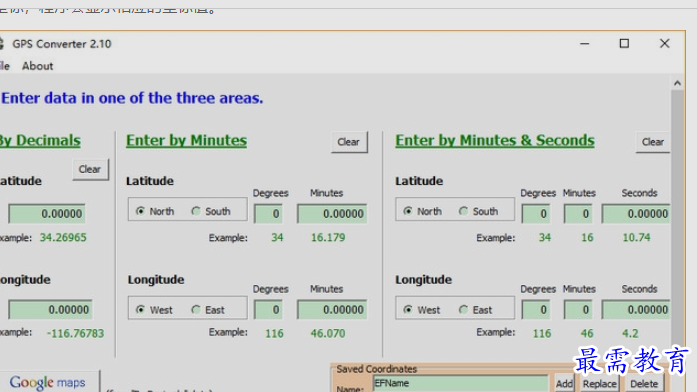Image resolution: width=697 pixels, height=392 pixels.
Task: Select North in Minutes & Seconds latitude
Action: coord(423,211)
